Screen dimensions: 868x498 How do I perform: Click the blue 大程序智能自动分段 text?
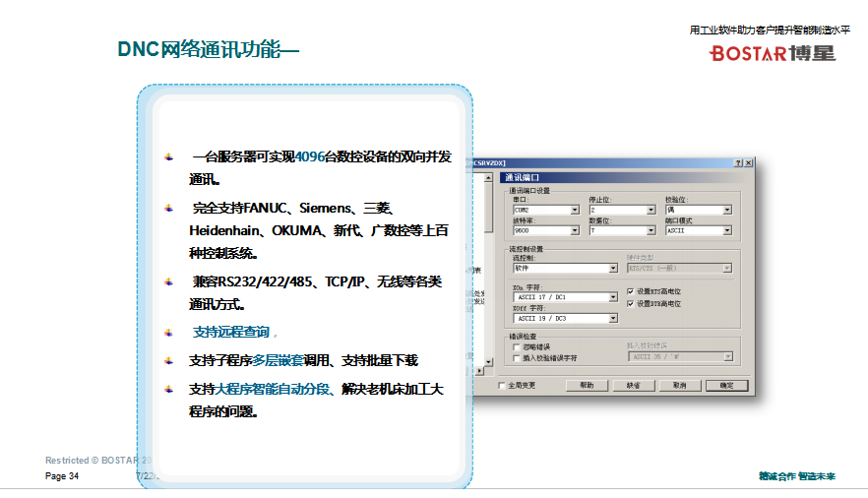point(272,389)
